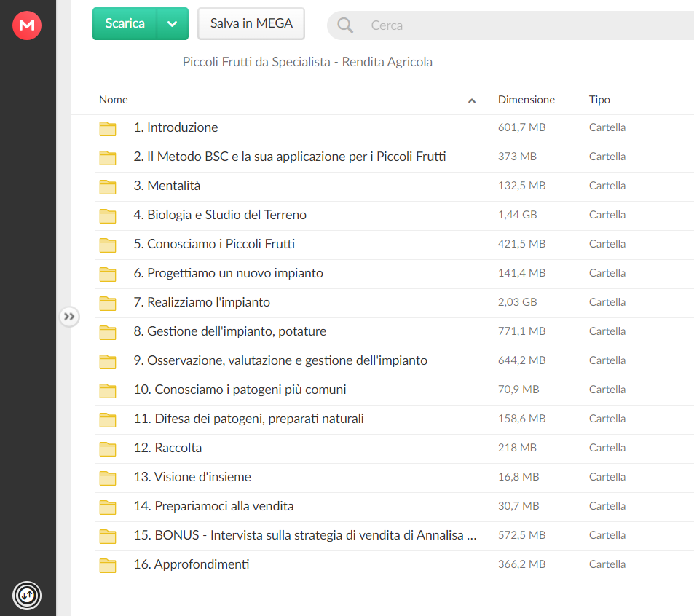694x616 pixels.
Task: Click the red MEGA logo icon
Action: [x=27, y=25]
